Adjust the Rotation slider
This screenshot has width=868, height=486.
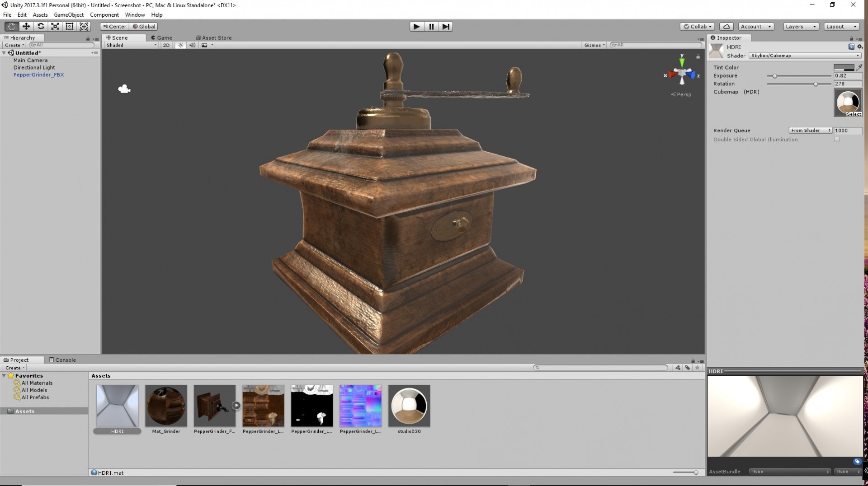coord(816,84)
